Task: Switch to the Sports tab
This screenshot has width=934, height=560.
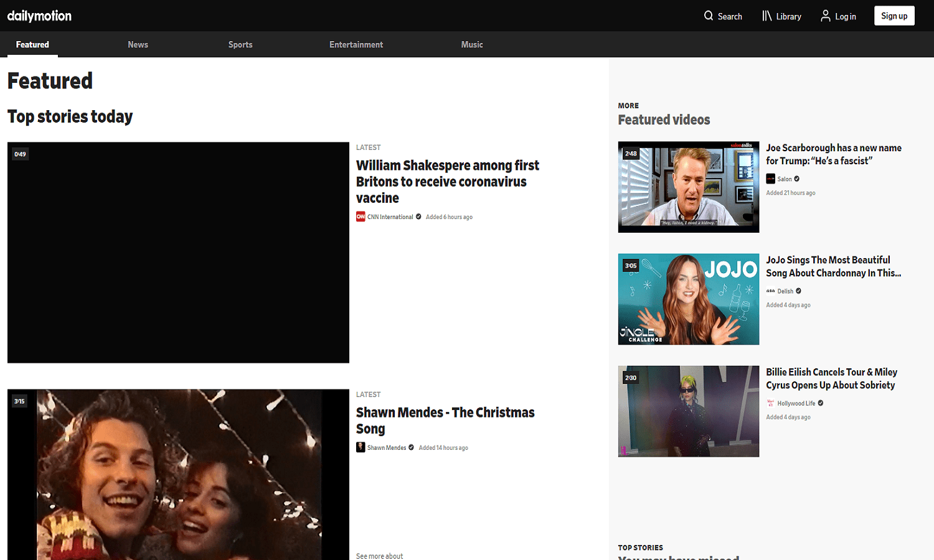Action: pyautogui.click(x=240, y=44)
